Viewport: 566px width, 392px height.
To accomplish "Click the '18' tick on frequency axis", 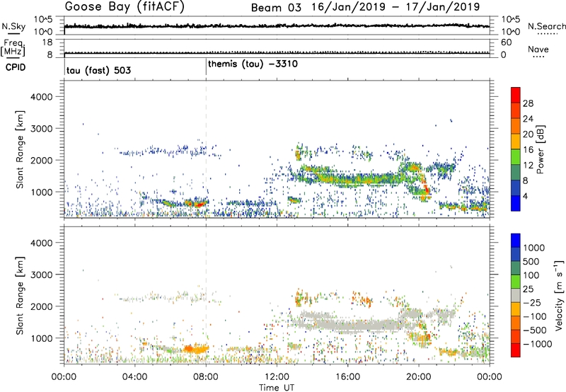I will (47, 42).
